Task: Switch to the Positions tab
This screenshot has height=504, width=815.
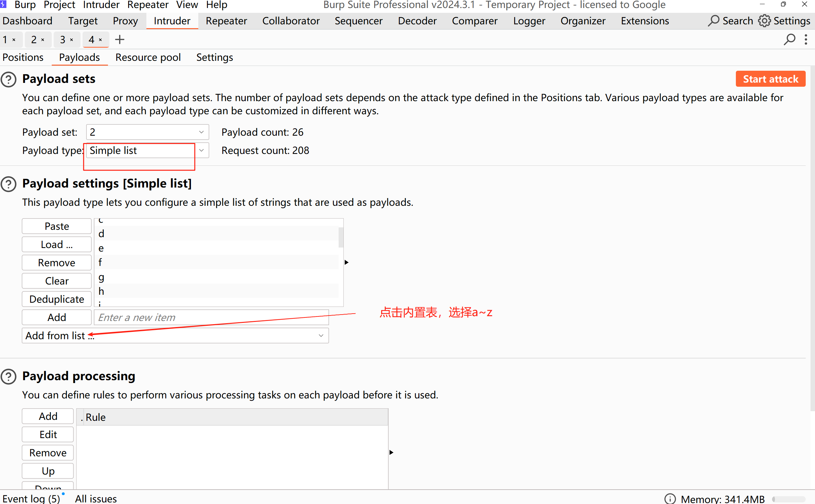Action: (23, 57)
